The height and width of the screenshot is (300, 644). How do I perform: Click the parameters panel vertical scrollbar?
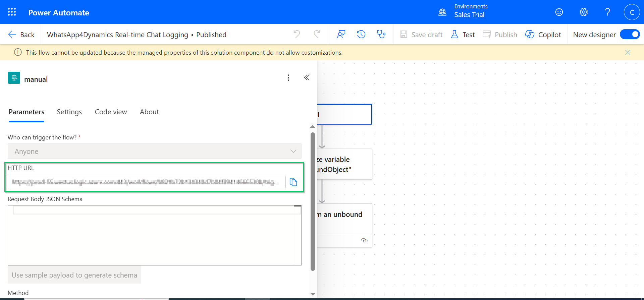pos(313,201)
